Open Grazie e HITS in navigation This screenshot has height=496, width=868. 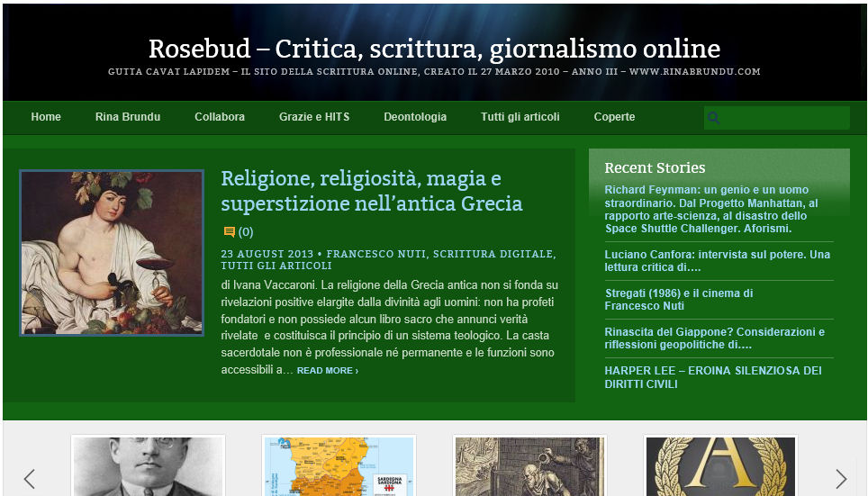click(x=314, y=117)
